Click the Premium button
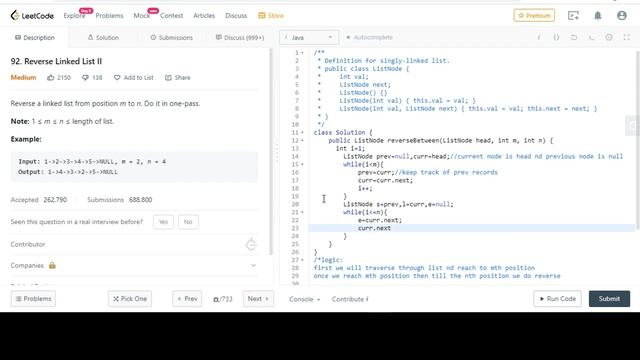 point(534,16)
